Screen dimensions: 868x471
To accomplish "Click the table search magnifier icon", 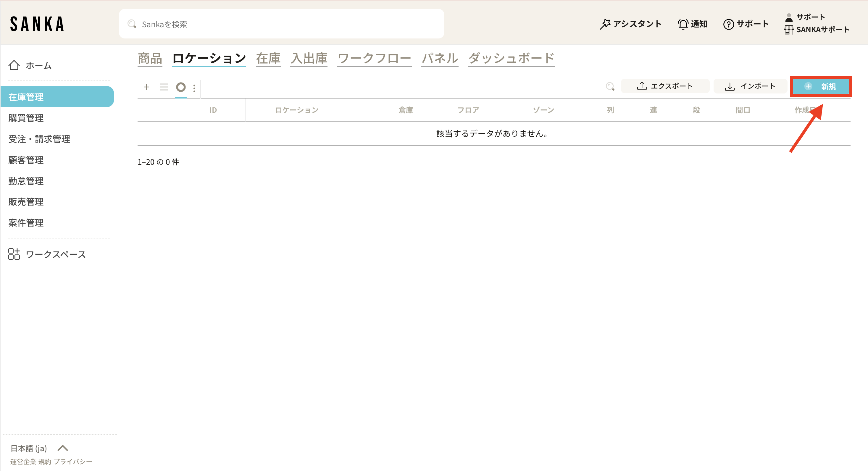I will pyautogui.click(x=610, y=87).
